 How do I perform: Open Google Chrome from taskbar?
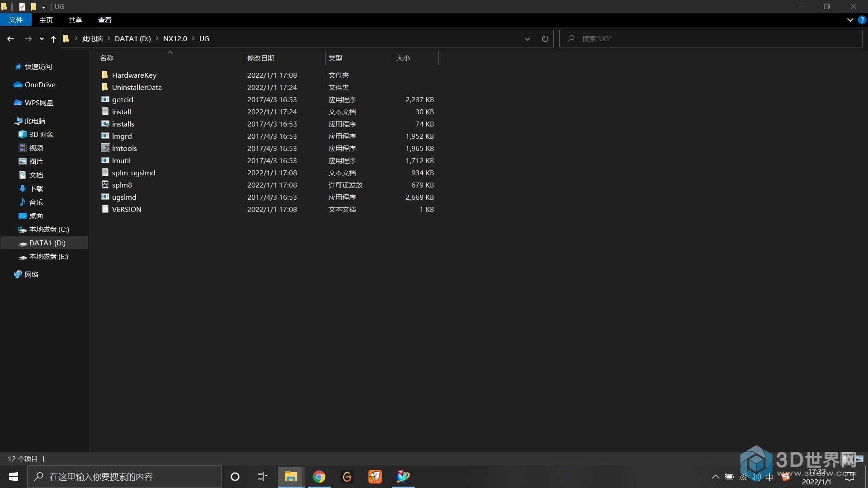(x=319, y=477)
